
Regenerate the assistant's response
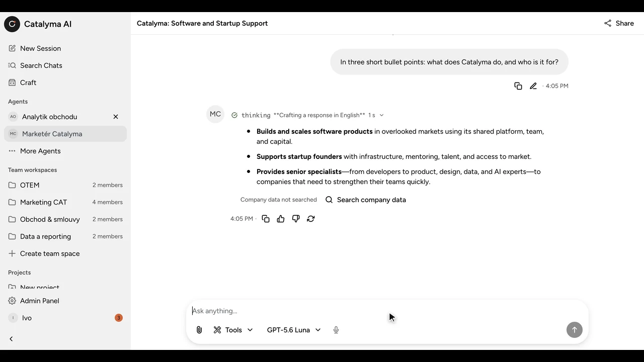311,219
